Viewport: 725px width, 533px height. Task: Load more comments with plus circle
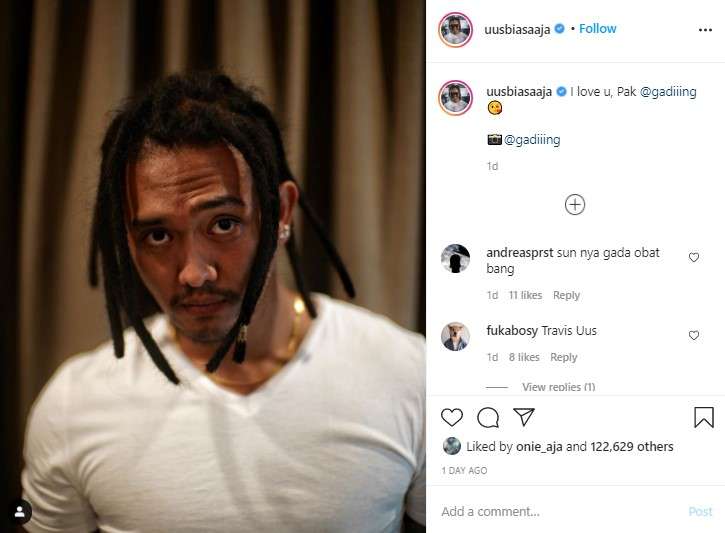coord(575,204)
